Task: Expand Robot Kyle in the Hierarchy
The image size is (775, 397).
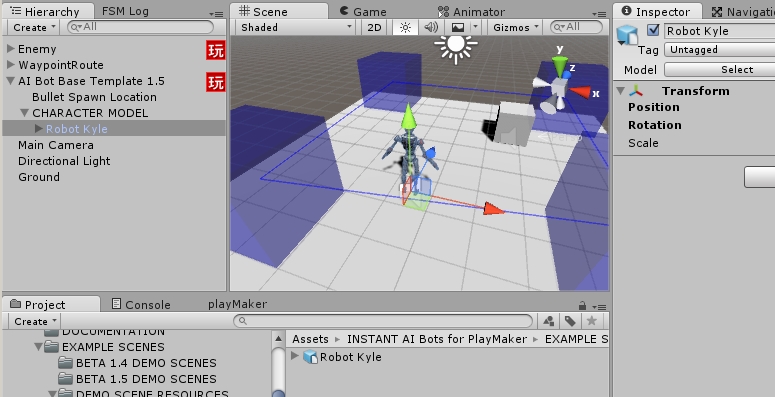Action: point(39,129)
